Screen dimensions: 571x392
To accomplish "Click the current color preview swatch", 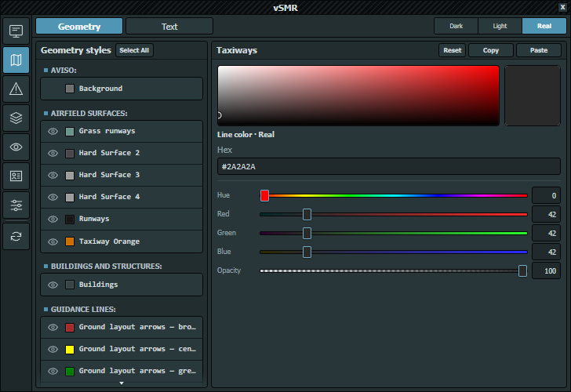I will 533,96.
